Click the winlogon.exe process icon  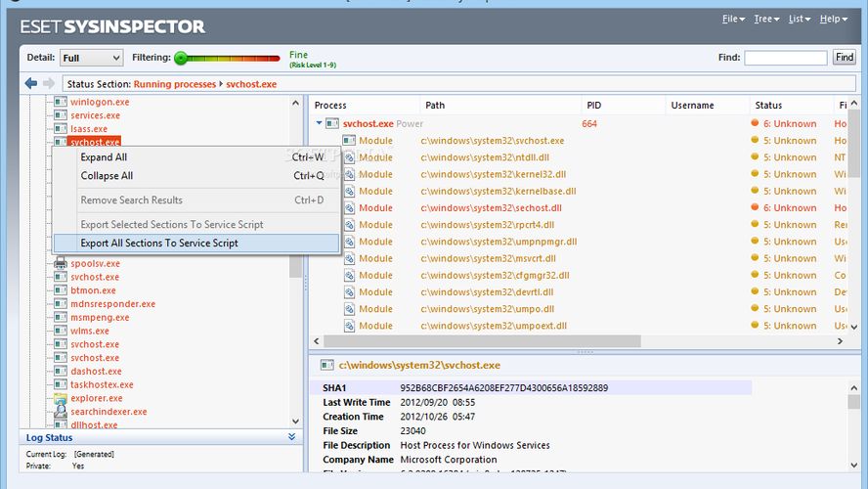click(x=61, y=102)
